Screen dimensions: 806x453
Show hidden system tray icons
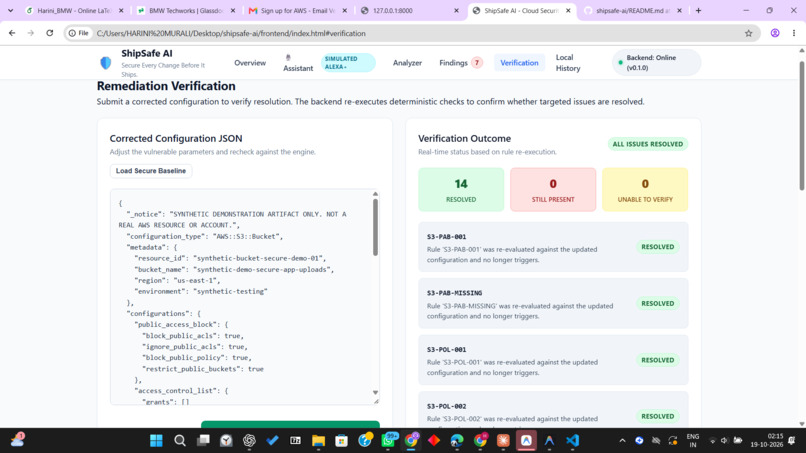(x=622, y=441)
